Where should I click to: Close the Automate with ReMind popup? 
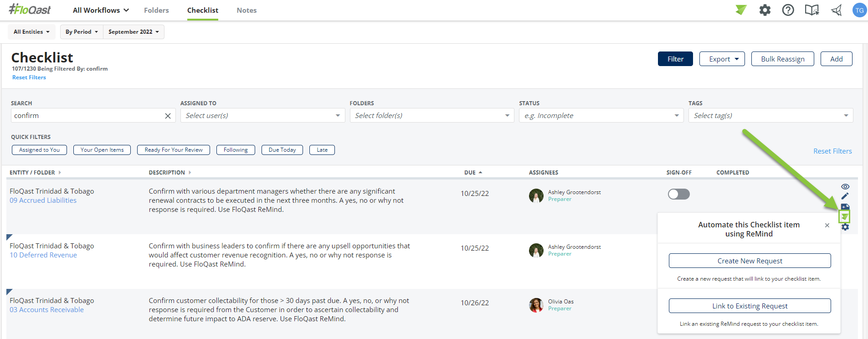[x=827, y=225]
